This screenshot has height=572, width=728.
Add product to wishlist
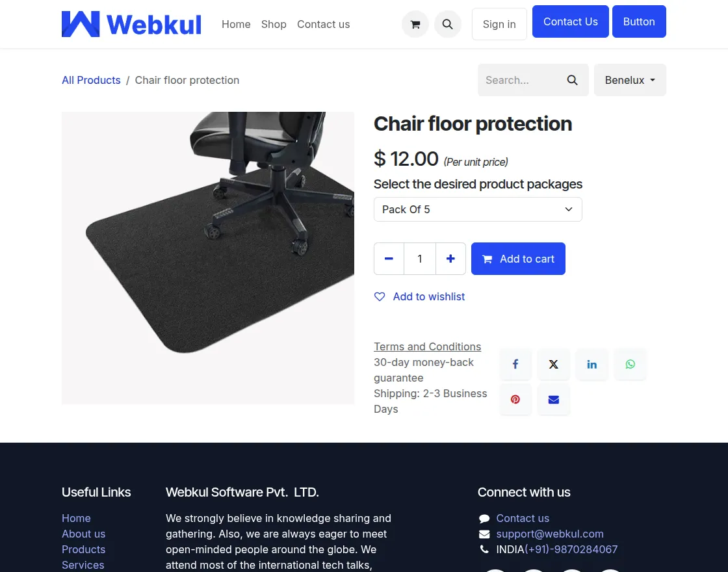pyautogui.click(x=419, y=296)
